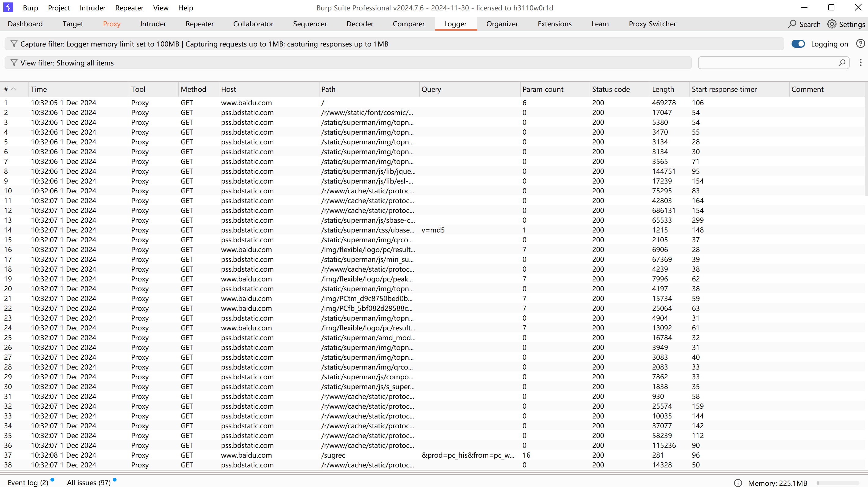The width and height of the screenshot is (868, 487).
Task: Open the Event log (2) panel
Action: (x=28, y=482)
